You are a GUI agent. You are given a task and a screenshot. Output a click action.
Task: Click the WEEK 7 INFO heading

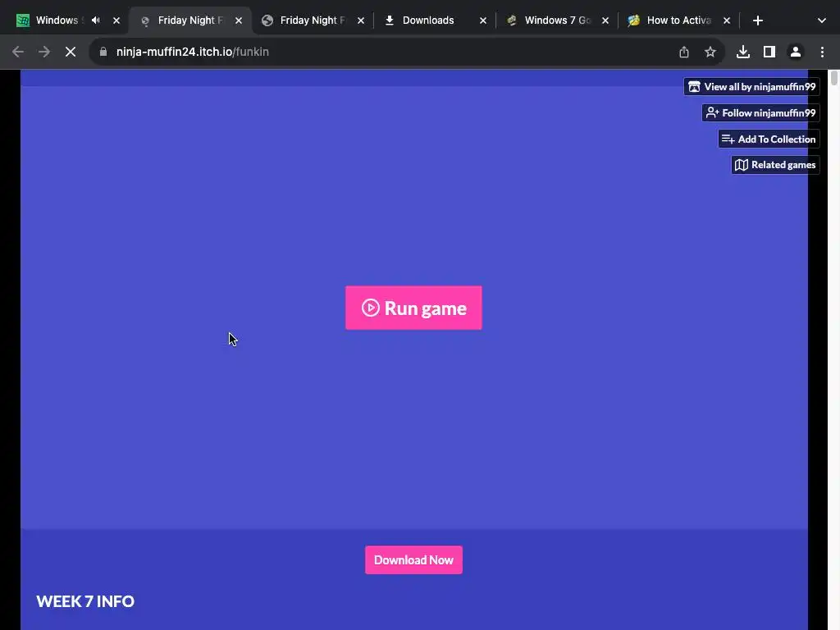85,601
